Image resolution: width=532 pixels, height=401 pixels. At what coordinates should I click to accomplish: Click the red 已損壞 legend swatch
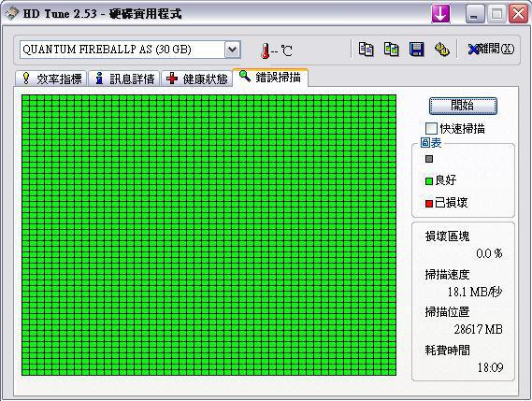(429, 204)
